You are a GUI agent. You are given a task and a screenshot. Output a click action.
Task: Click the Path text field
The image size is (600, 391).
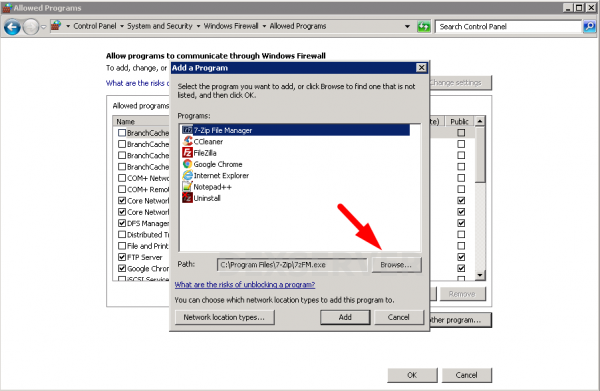click(292, 265)
